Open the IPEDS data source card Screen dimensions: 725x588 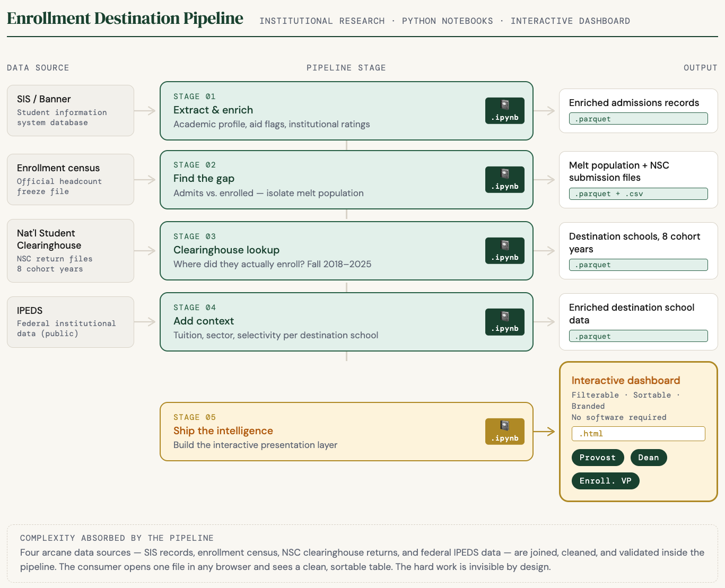[x=71, y=322]
